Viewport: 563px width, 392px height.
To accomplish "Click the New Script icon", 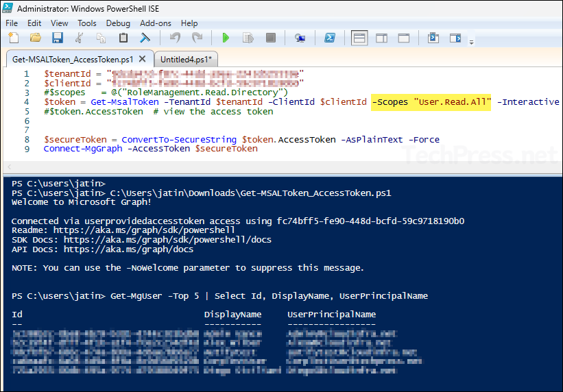I will [x=13, y=38].
